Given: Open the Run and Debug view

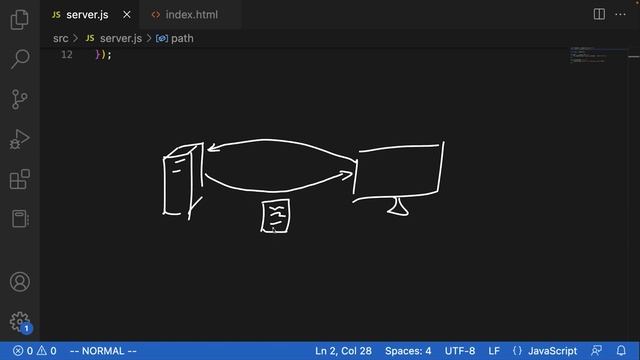Looking at the screenshot, I should pos(20,139).
